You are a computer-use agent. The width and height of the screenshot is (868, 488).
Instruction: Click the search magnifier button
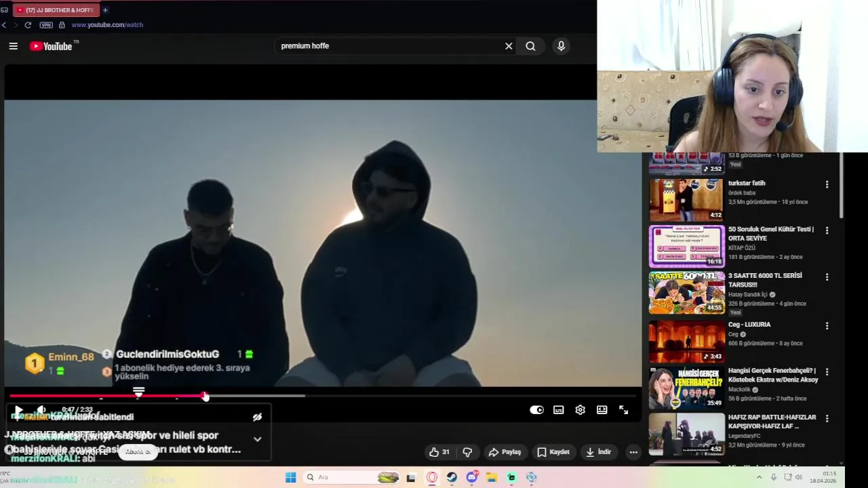(x=530, y=46)
